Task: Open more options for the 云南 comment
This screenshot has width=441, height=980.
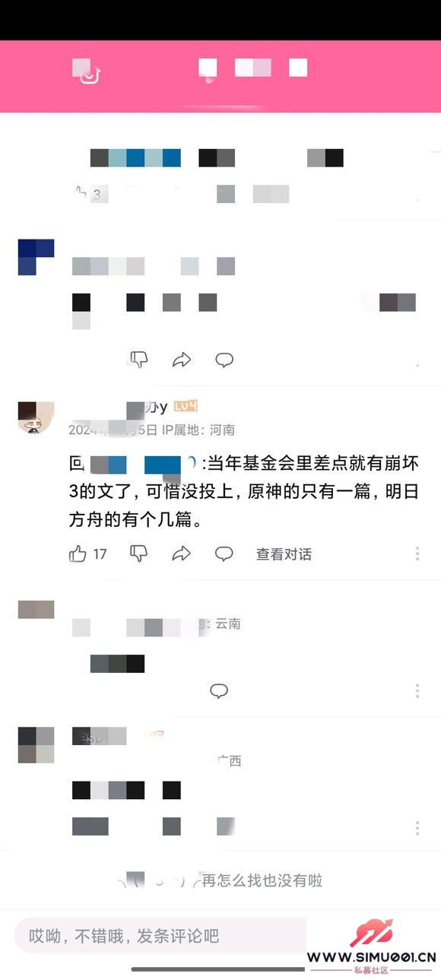Action: click(417, 690)
